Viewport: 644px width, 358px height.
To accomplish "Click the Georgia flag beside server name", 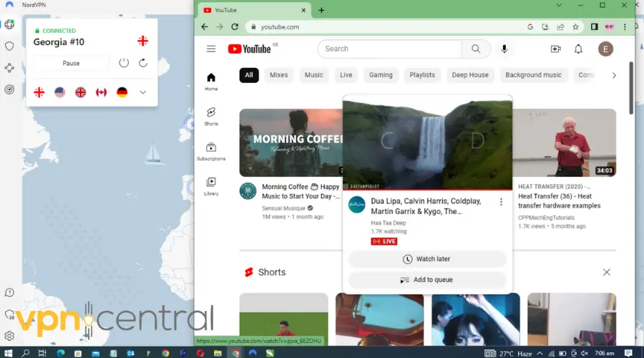I will [x=142, y=41].
